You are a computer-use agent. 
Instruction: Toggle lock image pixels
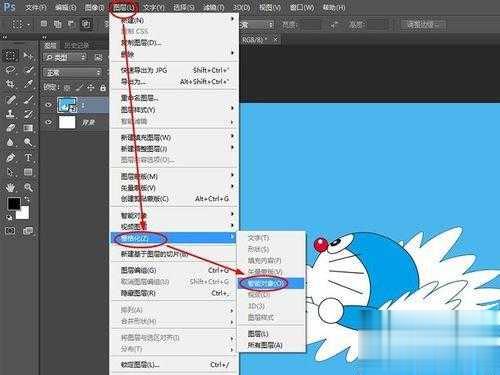point(79,88)
